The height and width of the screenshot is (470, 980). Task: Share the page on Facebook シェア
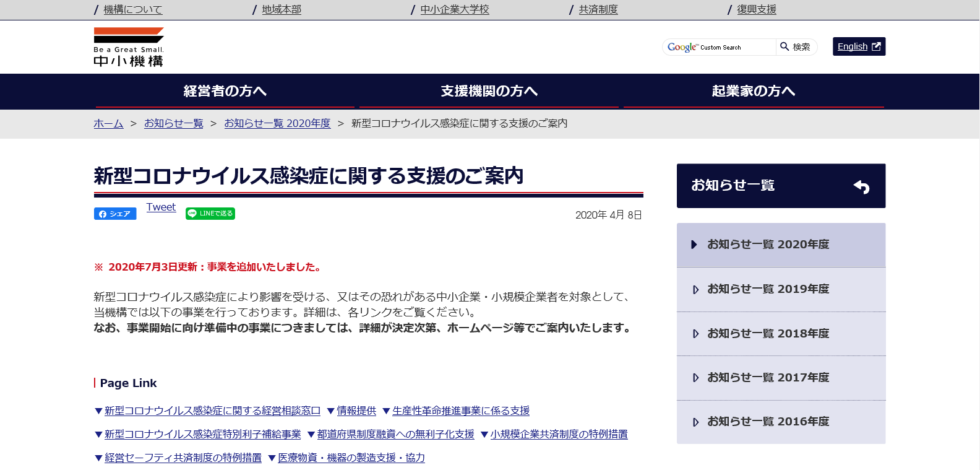click(x=115, y=214)
